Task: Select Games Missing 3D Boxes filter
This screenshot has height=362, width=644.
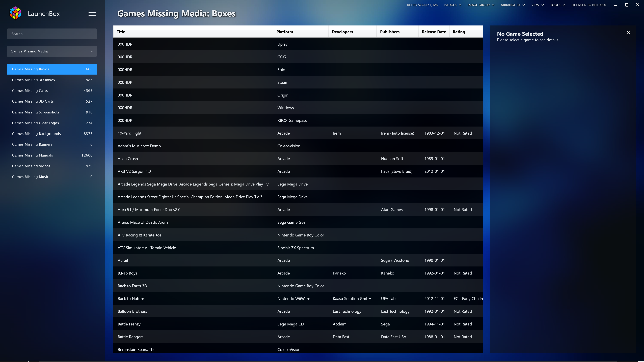Action: [52, 80]
